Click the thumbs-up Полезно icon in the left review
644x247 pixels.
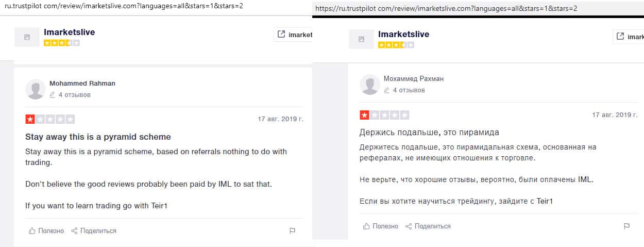pyautogui.click(x=32, y=231)
